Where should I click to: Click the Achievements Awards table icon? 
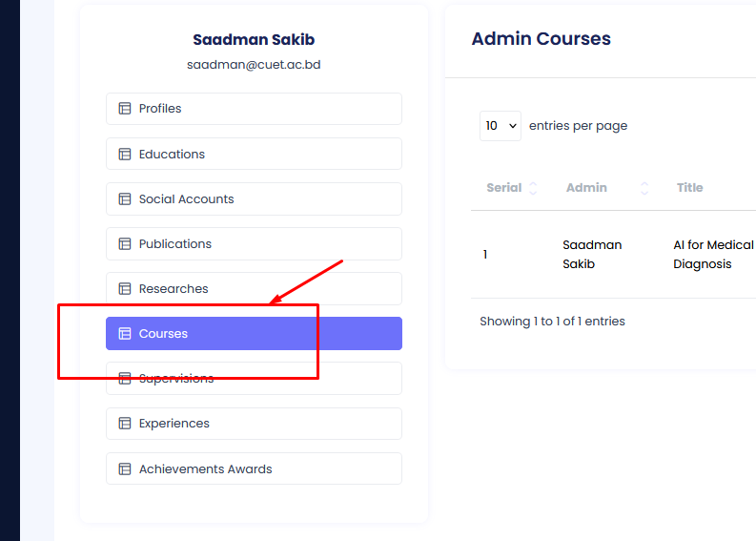[124, 469]
